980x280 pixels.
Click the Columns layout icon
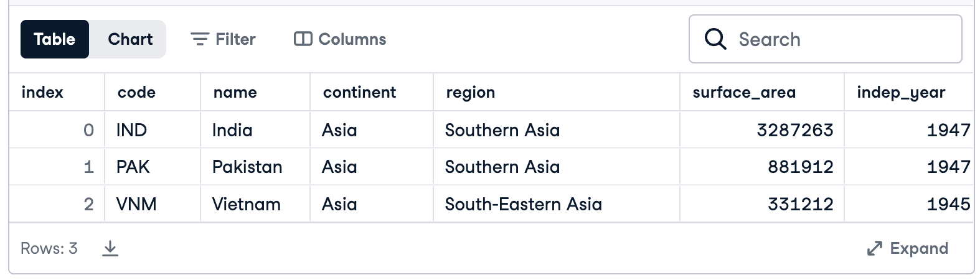pyautogui.click(x=303, y=39)
